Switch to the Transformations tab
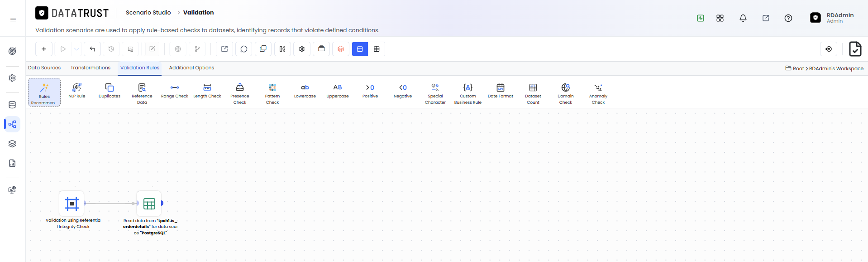 tap(91, 68)
